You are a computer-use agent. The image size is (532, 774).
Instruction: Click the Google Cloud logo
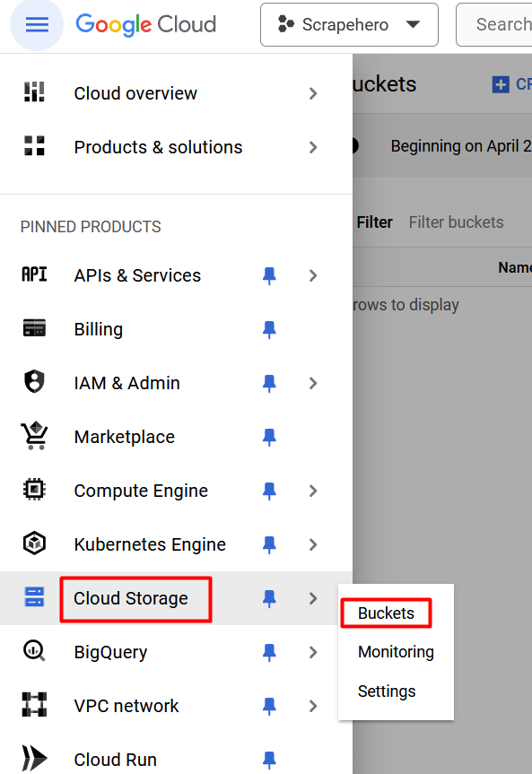coord(145,25)
